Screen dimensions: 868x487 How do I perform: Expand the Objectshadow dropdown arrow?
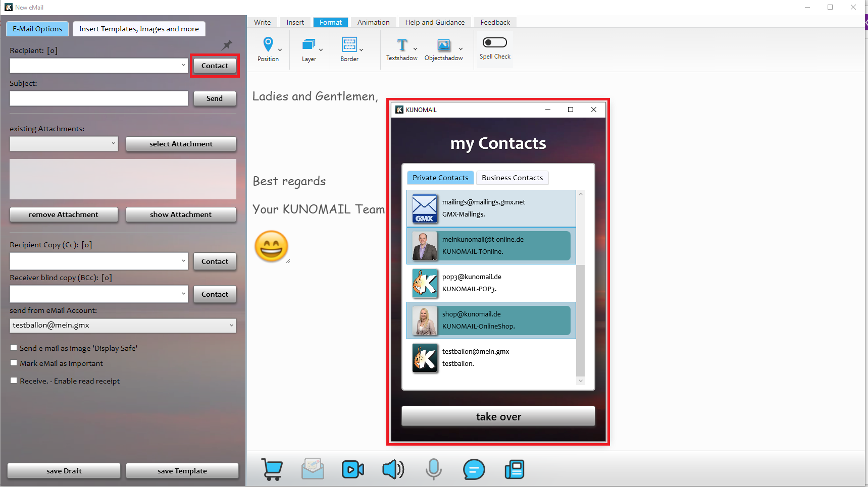pyautogui.click(x=461, y=49)
